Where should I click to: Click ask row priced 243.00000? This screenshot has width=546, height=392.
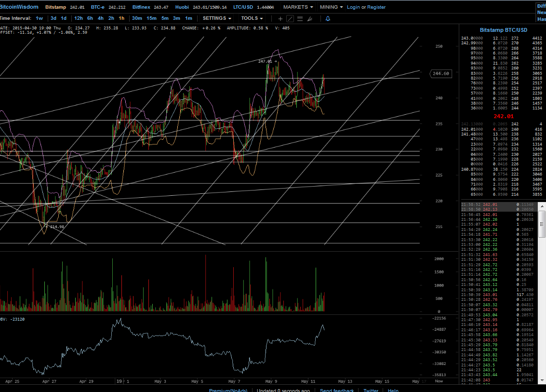502,38
